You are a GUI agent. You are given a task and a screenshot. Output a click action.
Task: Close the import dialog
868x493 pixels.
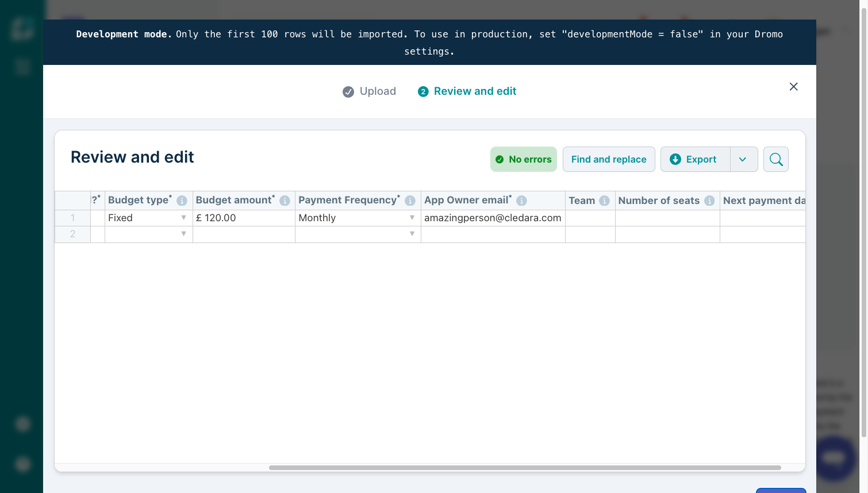793,87
